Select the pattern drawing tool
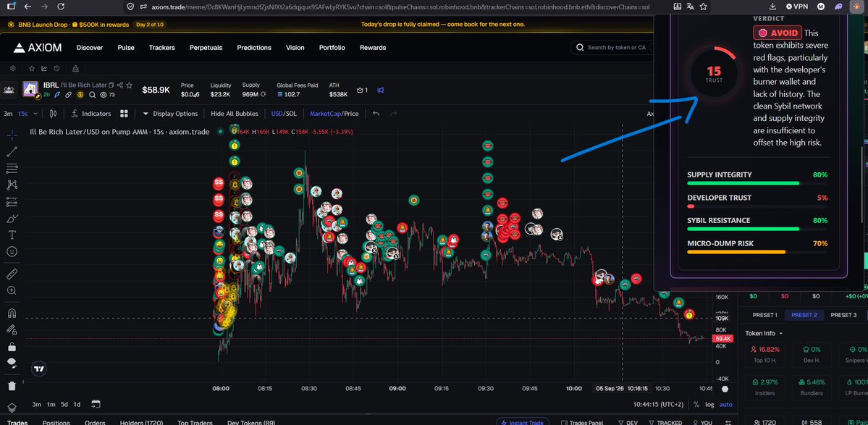The width and height of the screenshot is (868, 425). pyautogui.click(x=12, y=185)
